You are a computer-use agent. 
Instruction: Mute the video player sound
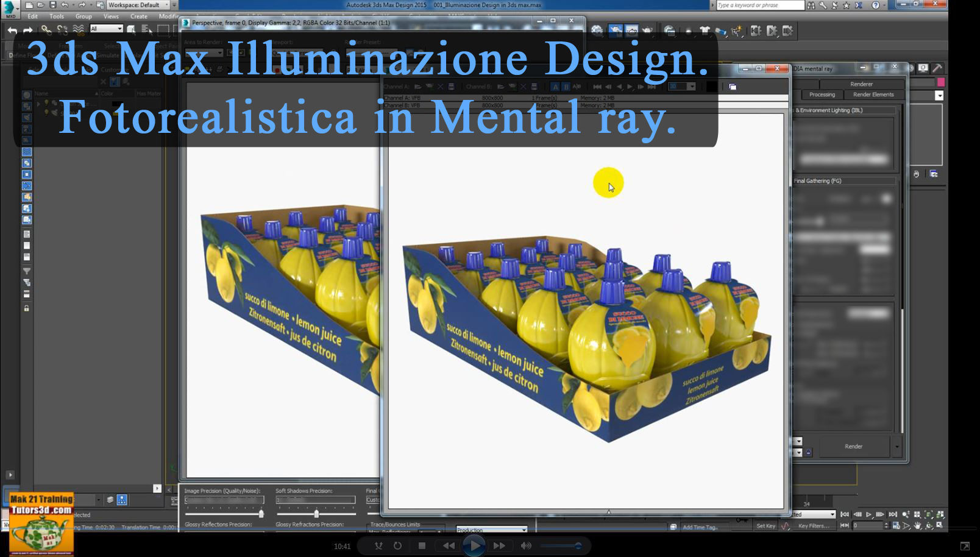click(x=526, y=545)
